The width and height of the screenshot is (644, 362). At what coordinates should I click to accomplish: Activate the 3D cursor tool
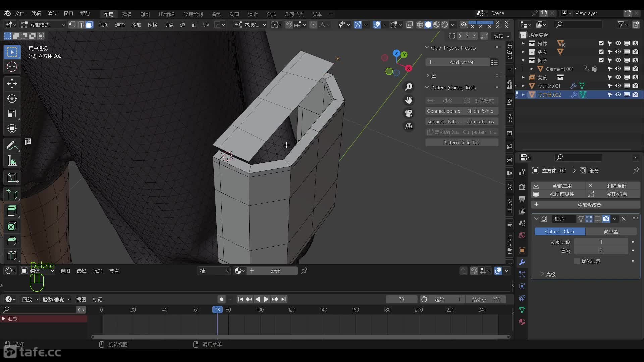point(12,67)
